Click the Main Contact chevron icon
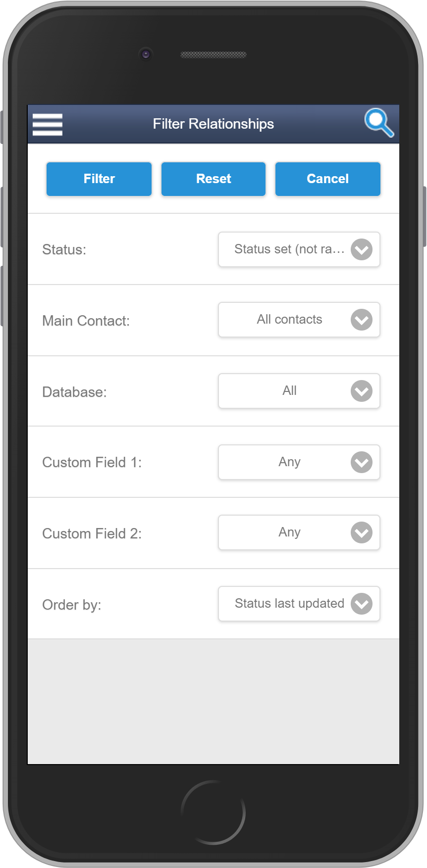The width and height of the screenshot is (427, 868). point(362,320)
